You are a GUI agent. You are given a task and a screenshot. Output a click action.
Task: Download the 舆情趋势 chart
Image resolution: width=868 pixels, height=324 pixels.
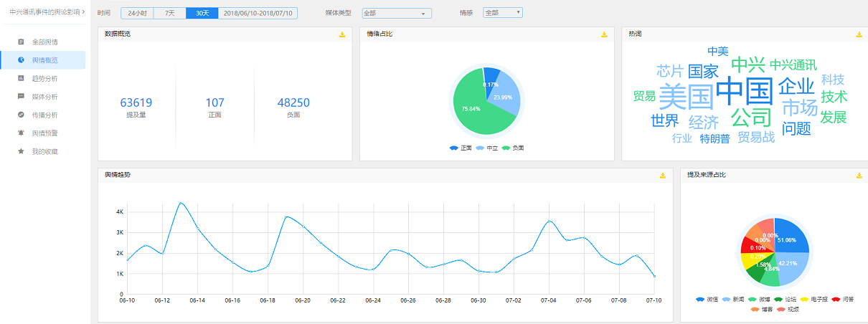(x=663, y=176)
